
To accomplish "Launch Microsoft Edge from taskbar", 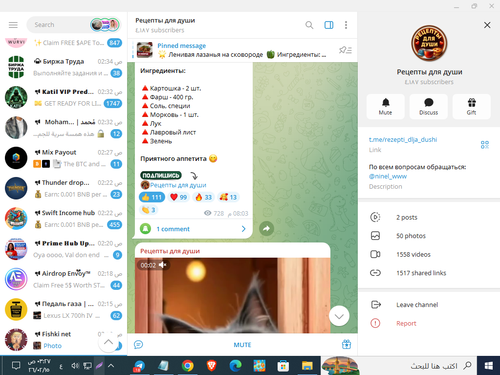I will point(235,366).
